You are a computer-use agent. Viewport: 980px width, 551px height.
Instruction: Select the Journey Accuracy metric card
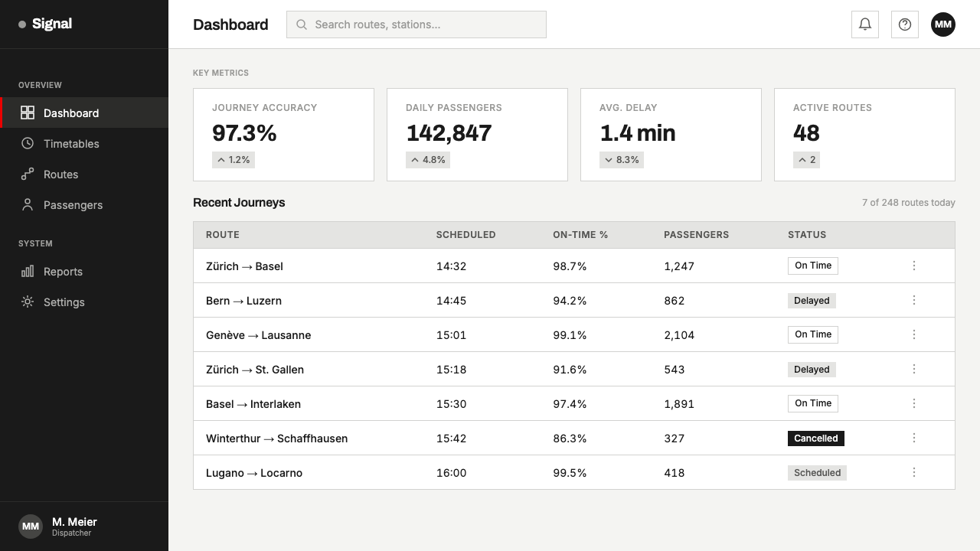click(283, 135)
